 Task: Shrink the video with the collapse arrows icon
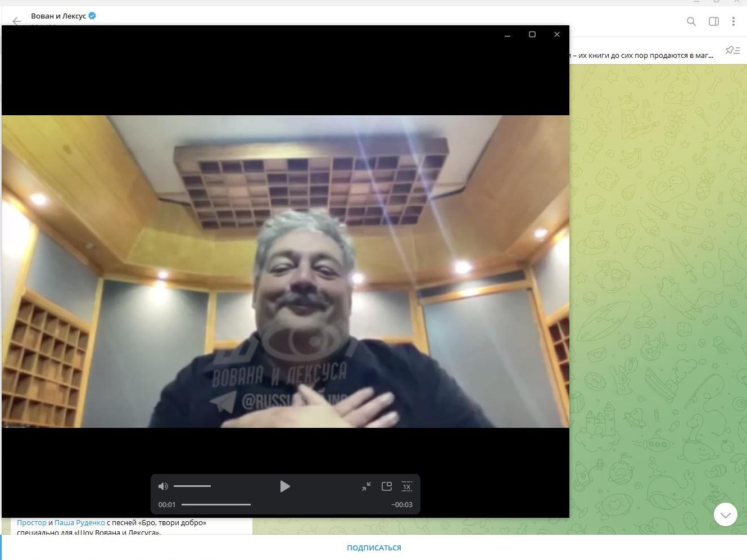click(366, 486)
